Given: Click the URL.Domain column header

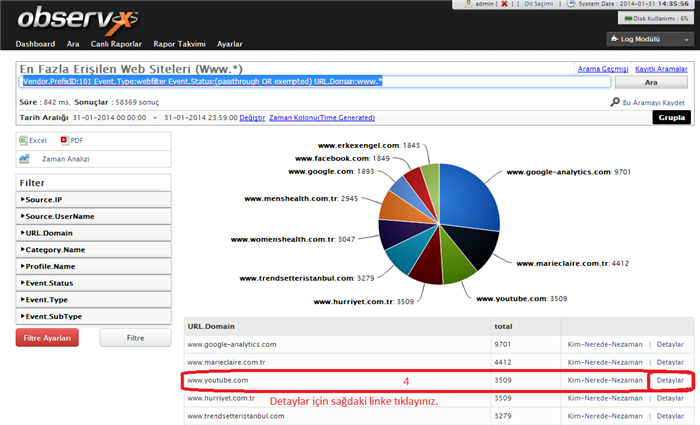Looking at the screenshot, I should click(211, 326).
